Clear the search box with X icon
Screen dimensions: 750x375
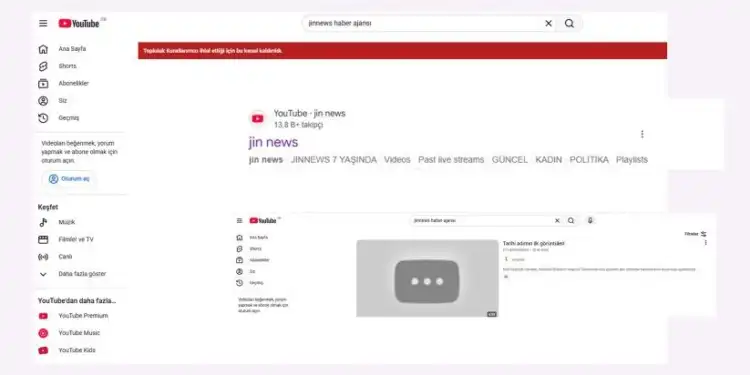coord(548,23)
